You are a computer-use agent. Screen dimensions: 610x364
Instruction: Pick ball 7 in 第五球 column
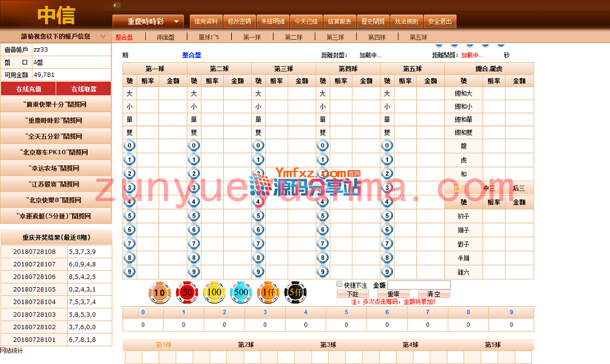[x=387, y=244]
